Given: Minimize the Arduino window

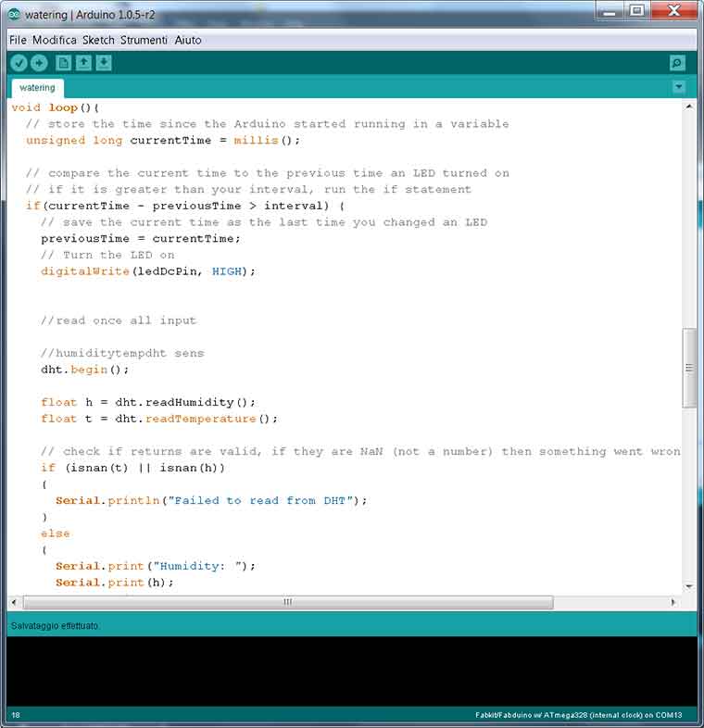Looking at the screenshot, I should coord(610,11).
